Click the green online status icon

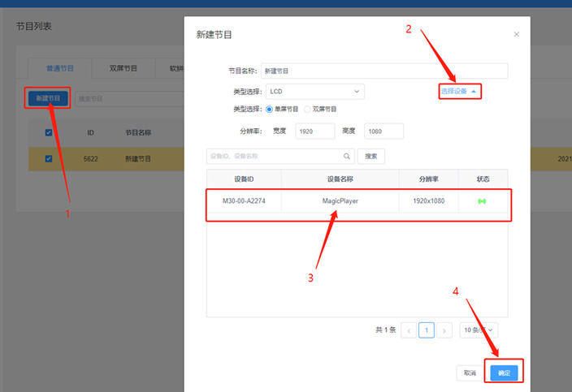[482, 200]
